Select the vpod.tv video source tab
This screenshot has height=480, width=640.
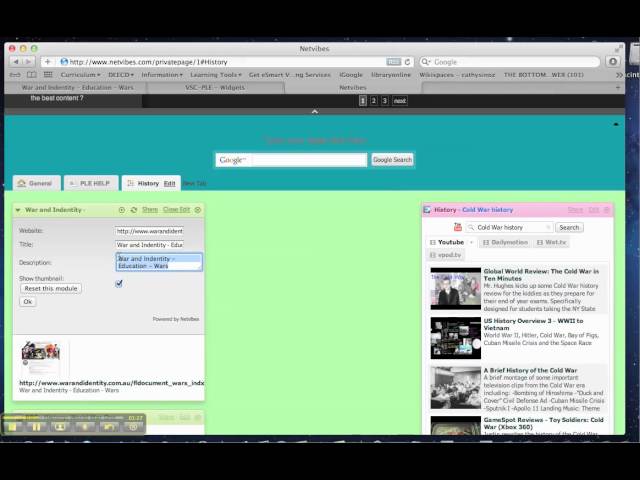(x=445, y=255)
